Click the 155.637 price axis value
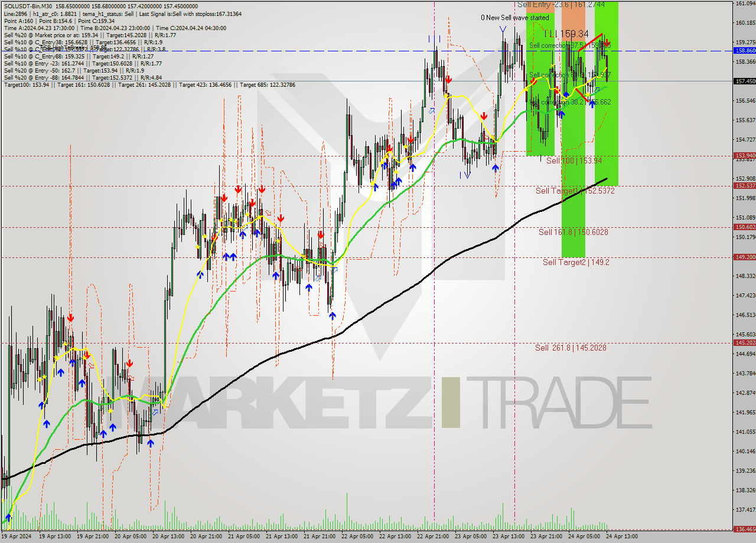The height and width of the screenshot is (543, 756). point(746,120)
